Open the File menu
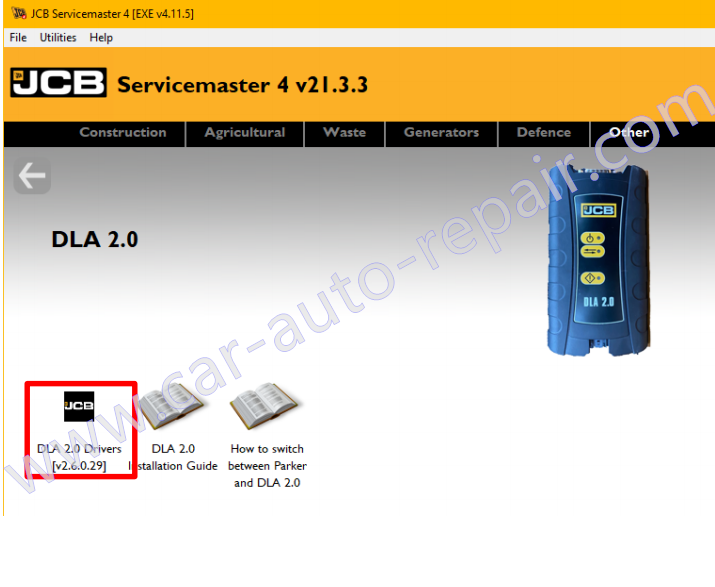 tap(18, 37)
